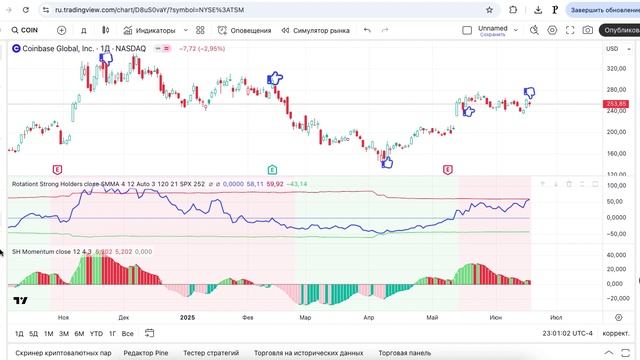Select the 3М date range

pos(64,333)
